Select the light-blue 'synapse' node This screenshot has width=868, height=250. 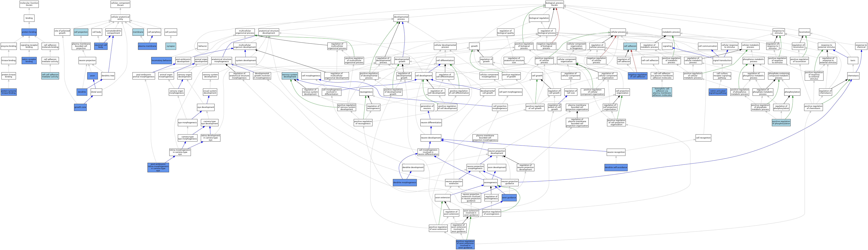pos(171,46)
